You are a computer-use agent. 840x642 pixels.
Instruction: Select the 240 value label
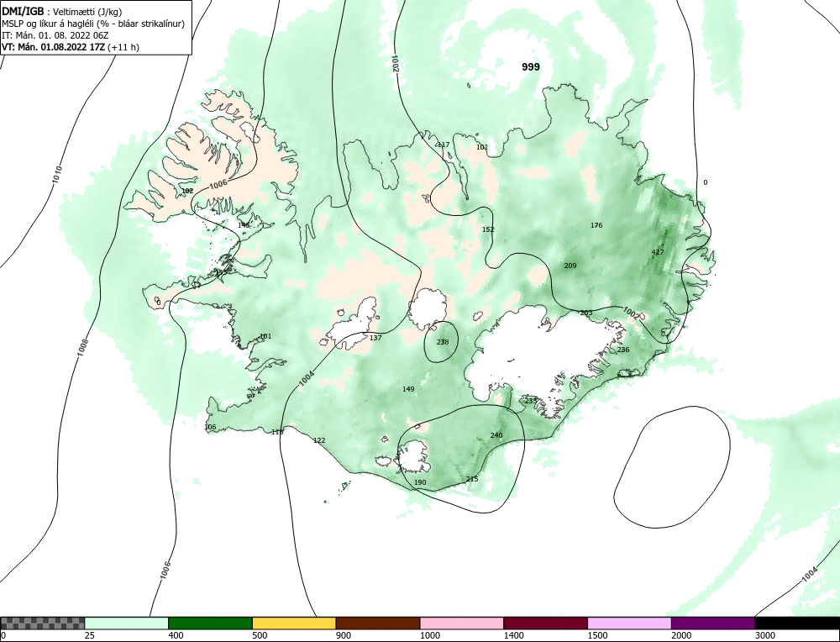click(496, 435)
